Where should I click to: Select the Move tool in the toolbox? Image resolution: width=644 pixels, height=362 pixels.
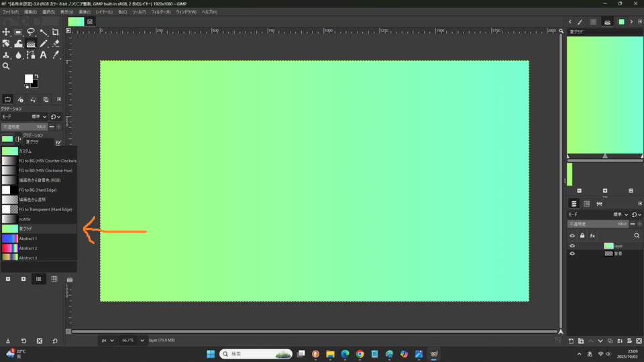tap(7, 32)
